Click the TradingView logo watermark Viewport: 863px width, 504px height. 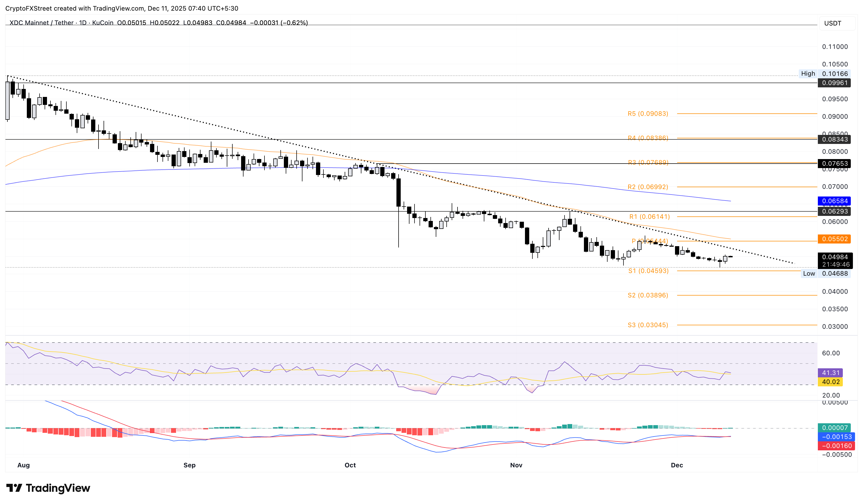click(48, 488)
